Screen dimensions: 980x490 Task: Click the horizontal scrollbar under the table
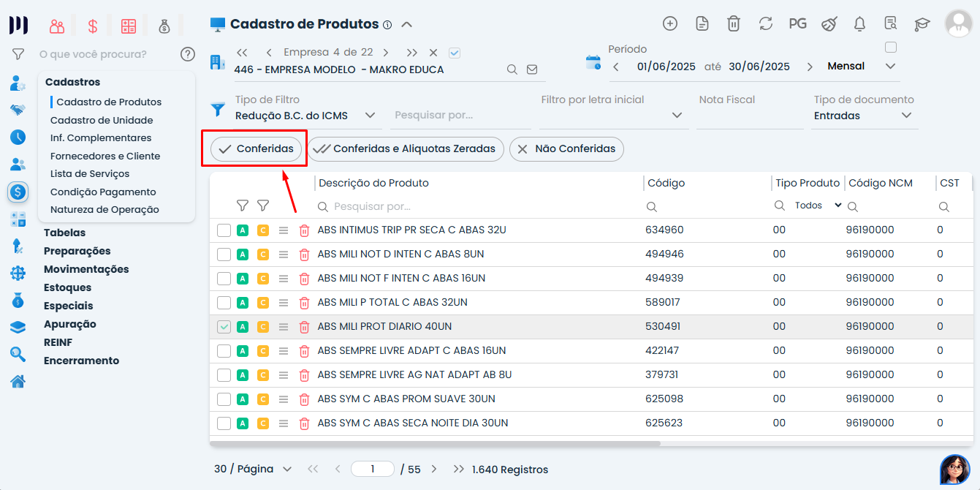pyautogui.click(x=435, y=443)
